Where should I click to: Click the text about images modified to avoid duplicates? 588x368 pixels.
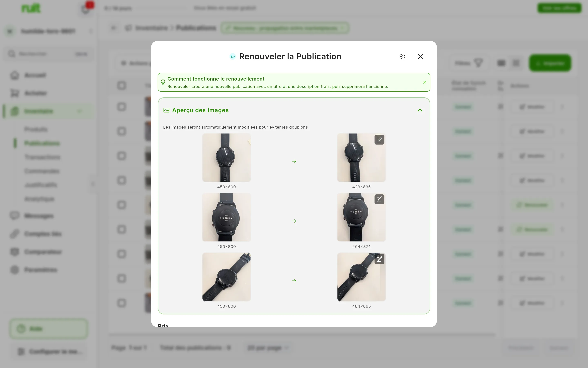coord(235,127)
